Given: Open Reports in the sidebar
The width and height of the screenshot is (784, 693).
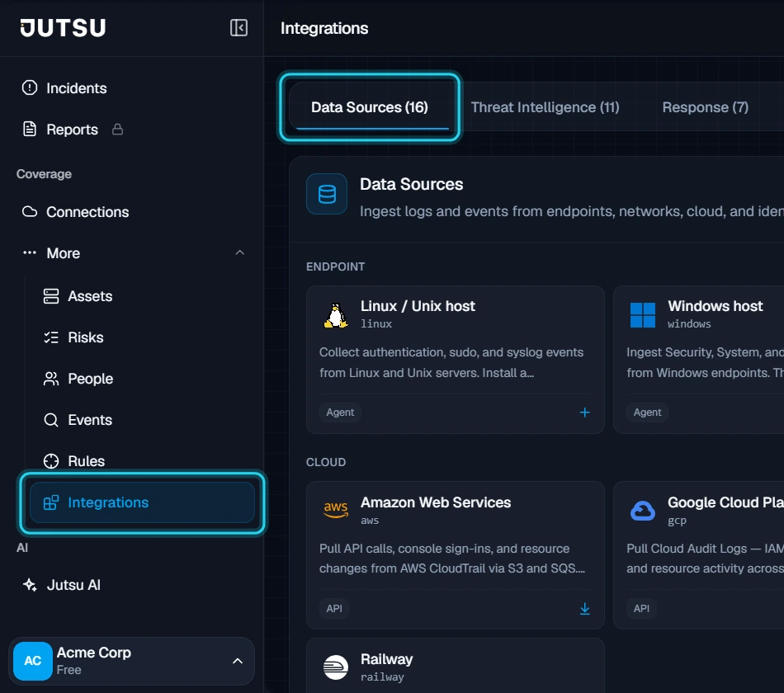Looking at the screenshot, I should click(72, 130).
